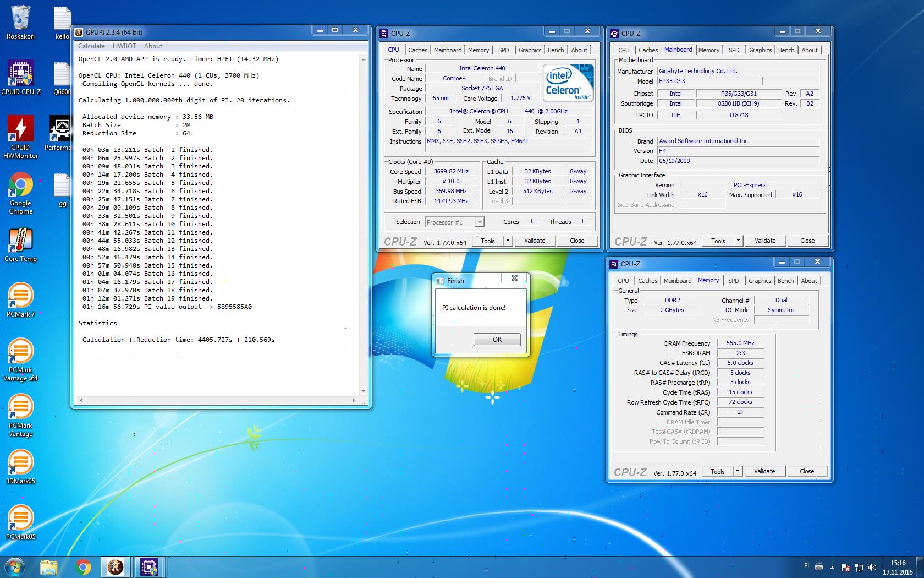
Task: Click OK in the Finish dialog
Action: coord(497,340)
